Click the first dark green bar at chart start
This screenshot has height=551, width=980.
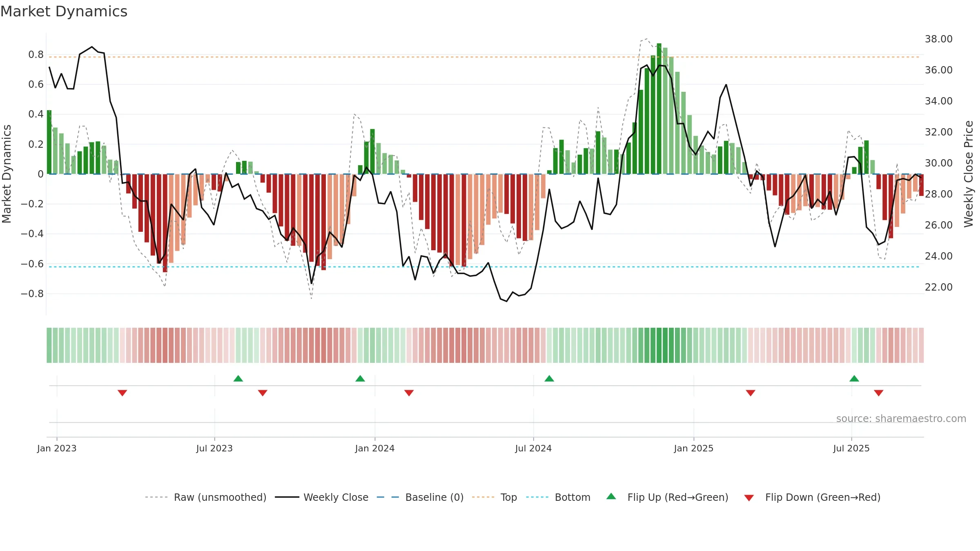[x=49, y=142]
